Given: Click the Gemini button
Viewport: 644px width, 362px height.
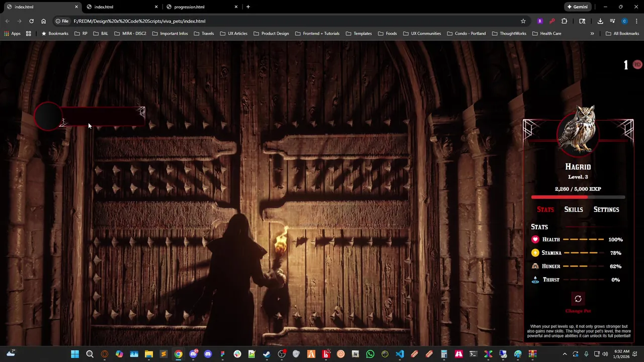Looking at the screenshot, I should [577, 7].
